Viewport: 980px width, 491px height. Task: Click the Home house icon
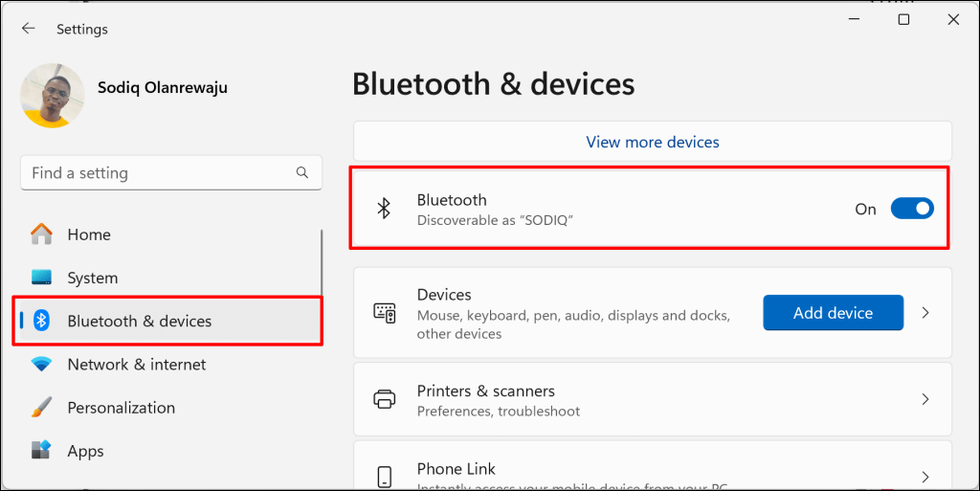coord(41,234)
